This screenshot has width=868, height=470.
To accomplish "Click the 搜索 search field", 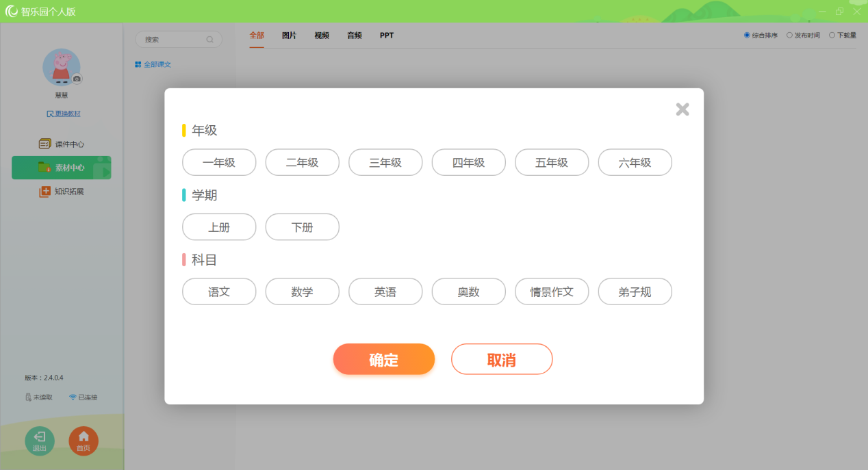I will (179, 40).
